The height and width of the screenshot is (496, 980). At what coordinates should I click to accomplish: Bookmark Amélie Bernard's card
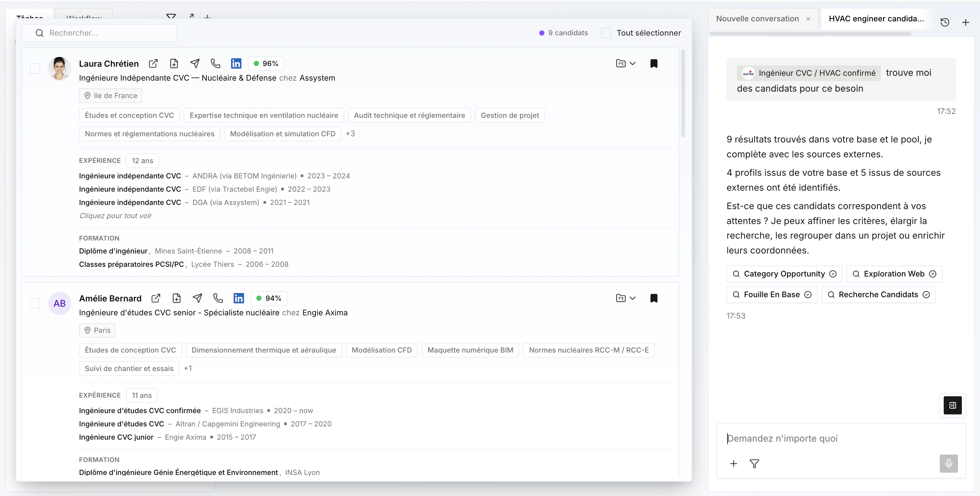[x=654, y=299]
